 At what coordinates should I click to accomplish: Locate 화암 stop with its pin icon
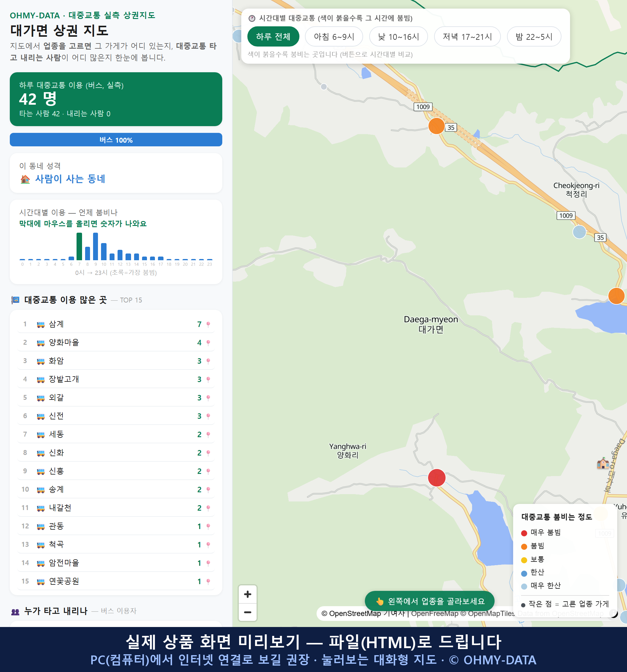coord(208,361)
